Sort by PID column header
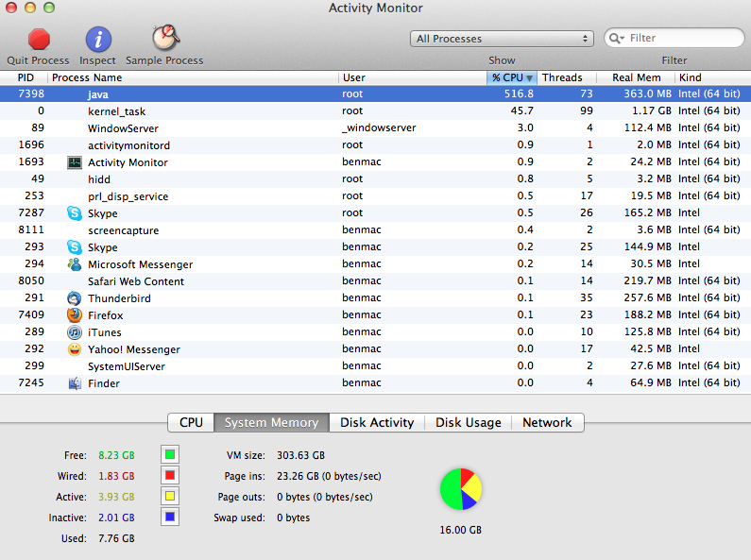This screenshot has width=751, height=560. coord(24,77)
